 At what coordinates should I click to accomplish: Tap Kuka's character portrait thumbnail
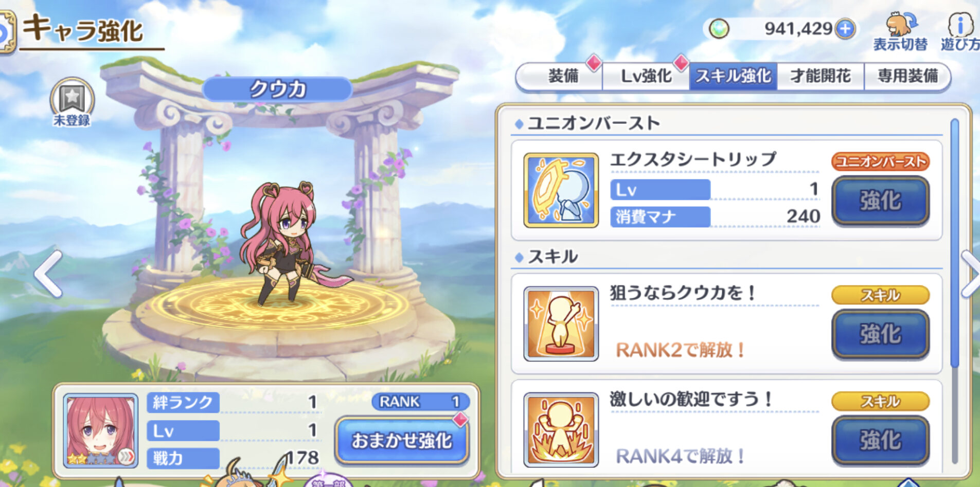tap(100, 430)
